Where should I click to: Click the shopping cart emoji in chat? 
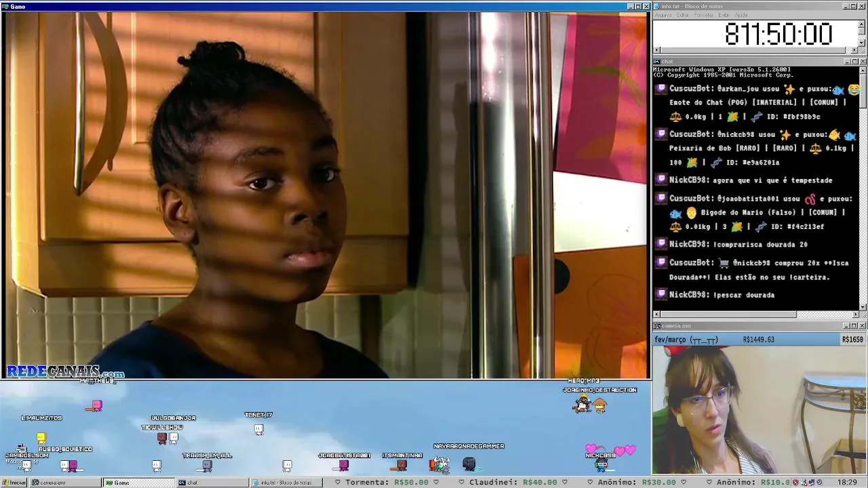724,263
